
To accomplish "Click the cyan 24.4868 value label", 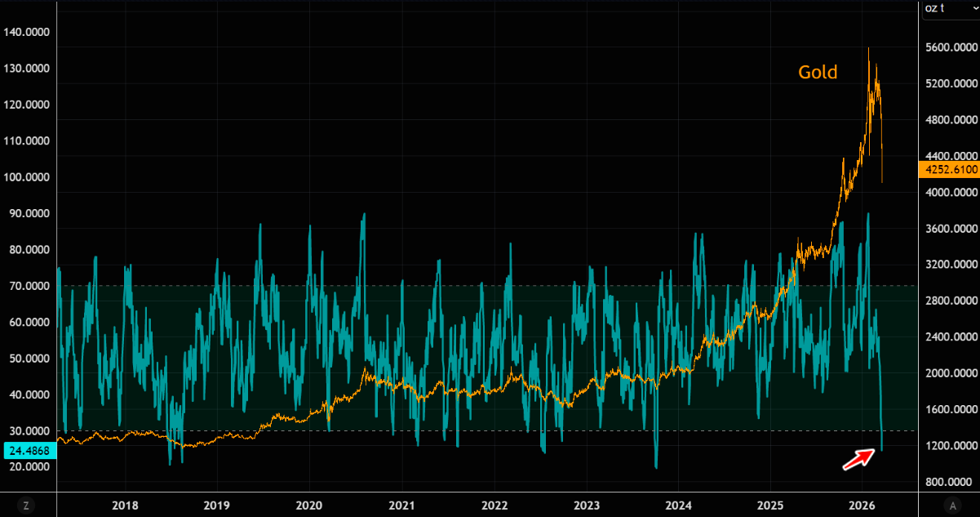I will [29, 450].
